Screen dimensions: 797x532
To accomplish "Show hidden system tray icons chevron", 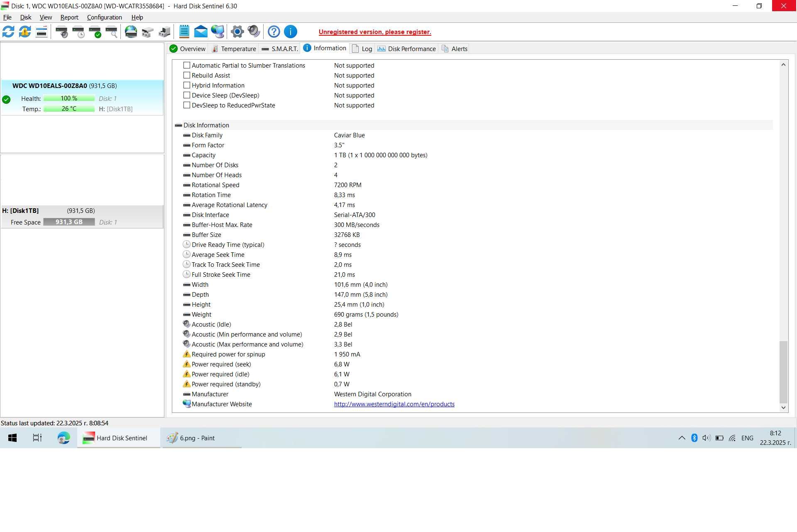I will tap(682, 438).
